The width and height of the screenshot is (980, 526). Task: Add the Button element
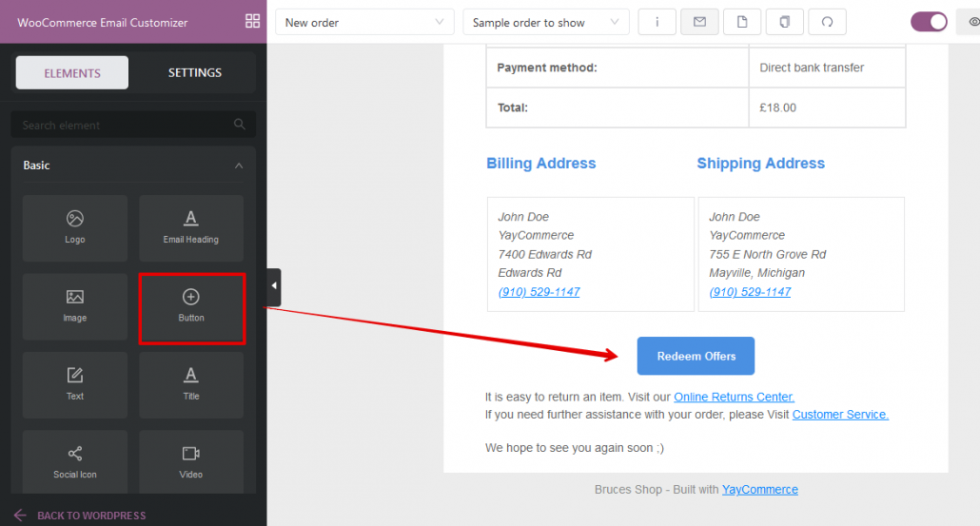point(191,306)
